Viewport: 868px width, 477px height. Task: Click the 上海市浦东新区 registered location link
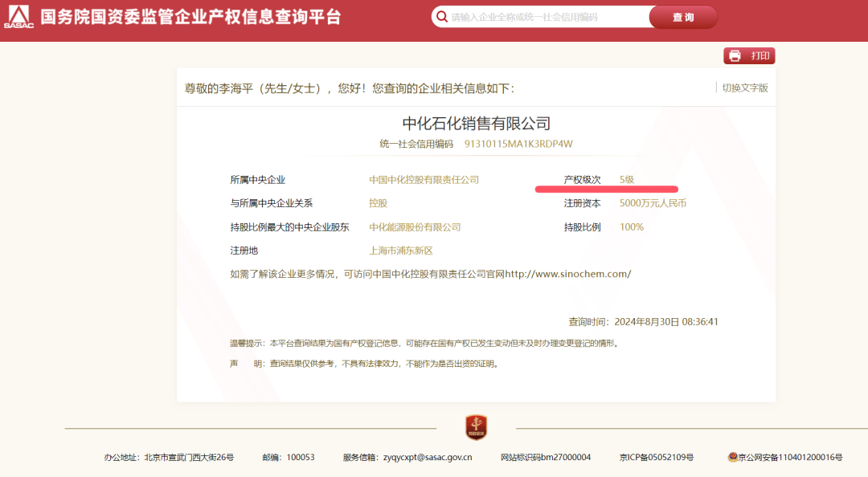[399, 250]
